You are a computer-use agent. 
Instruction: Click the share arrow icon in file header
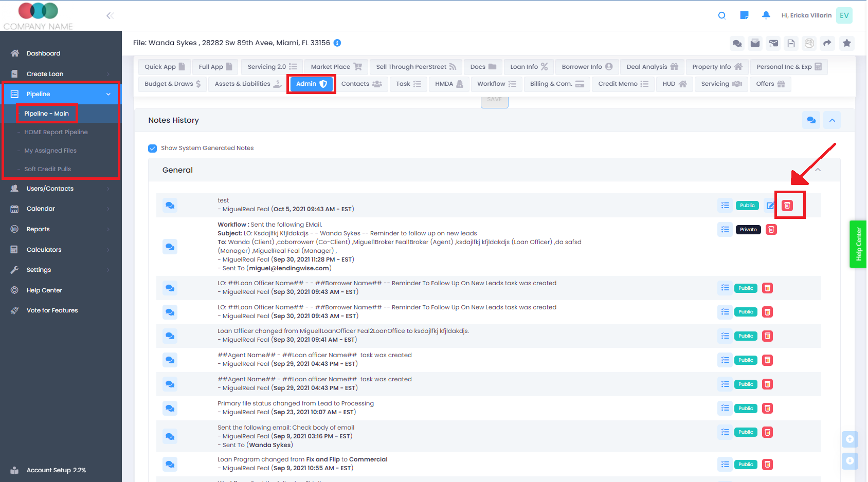click(x=827, y=43)
